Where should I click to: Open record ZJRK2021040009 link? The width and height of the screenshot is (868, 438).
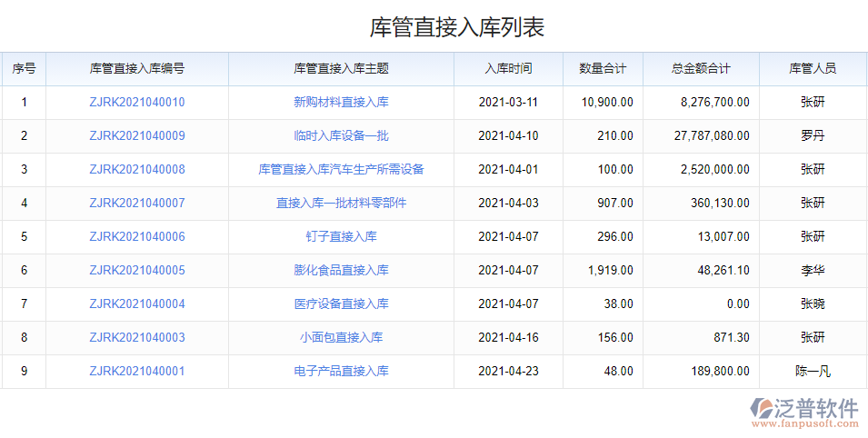point(136,135)
